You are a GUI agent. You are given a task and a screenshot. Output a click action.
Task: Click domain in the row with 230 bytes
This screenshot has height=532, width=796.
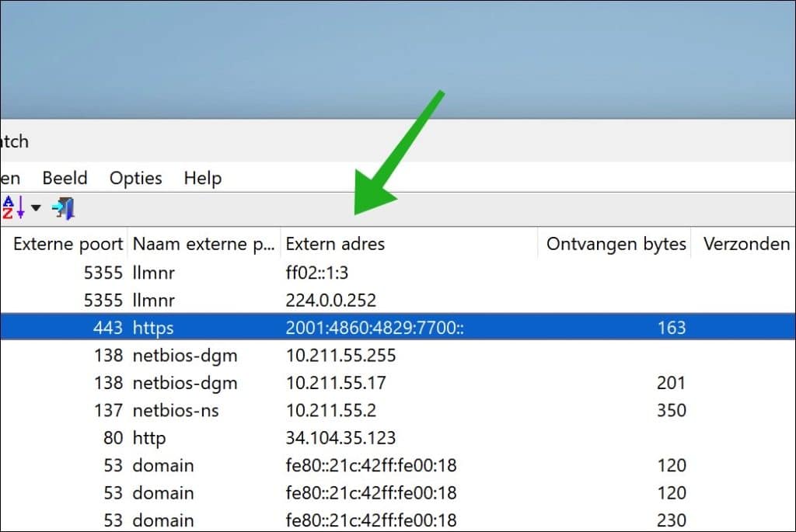(163, 520)
